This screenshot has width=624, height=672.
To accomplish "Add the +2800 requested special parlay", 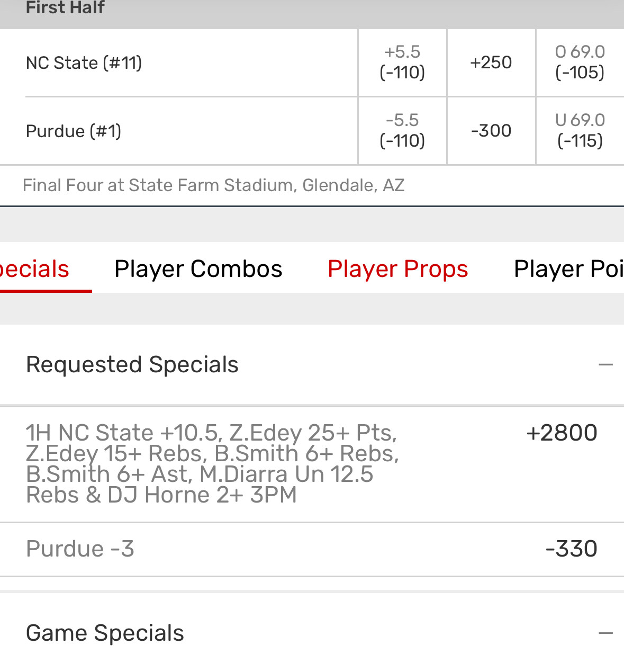I will click(562, 433).
